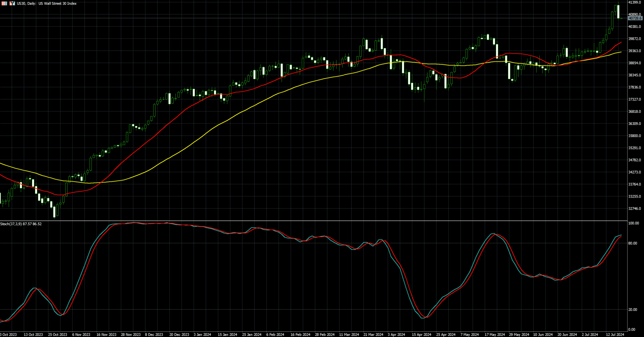This screenshot has width=644, height=337.
Task: Click the 13 Oct 2023 date label
Action: pos(33,335)
